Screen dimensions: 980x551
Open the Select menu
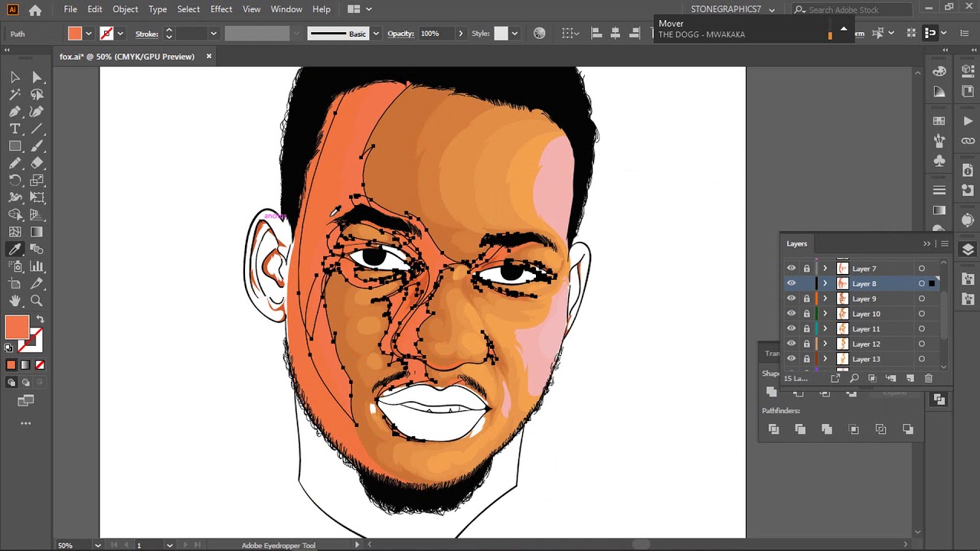(x=188, y=9)
